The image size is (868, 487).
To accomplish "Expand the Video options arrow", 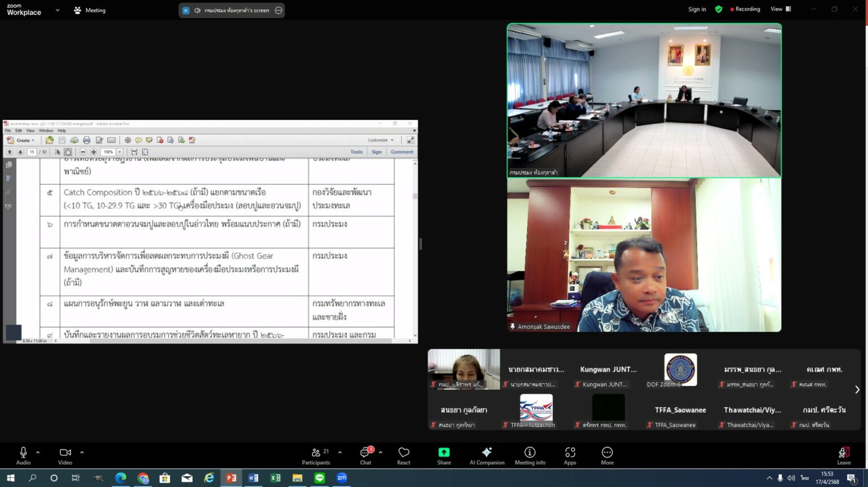I will [x=82, y=453].
